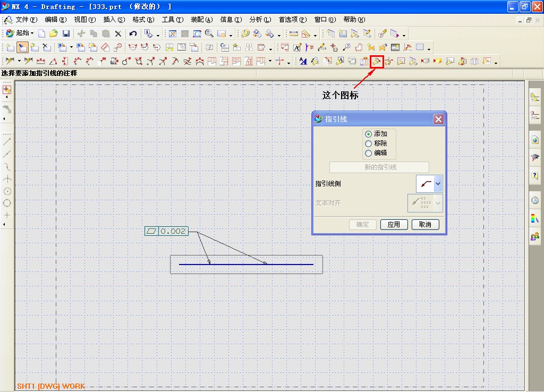Click the highlighted Open Sheet icon

pyautogui.click(x=22, y=47)
